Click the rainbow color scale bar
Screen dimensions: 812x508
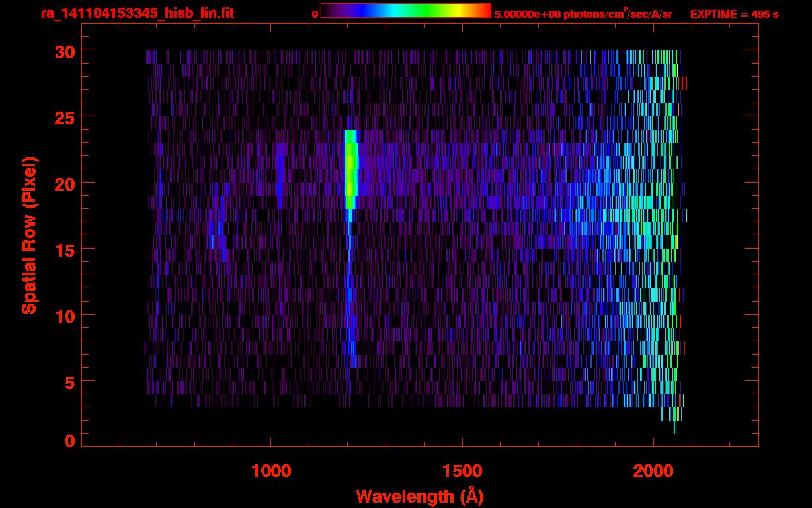point(406,11)
